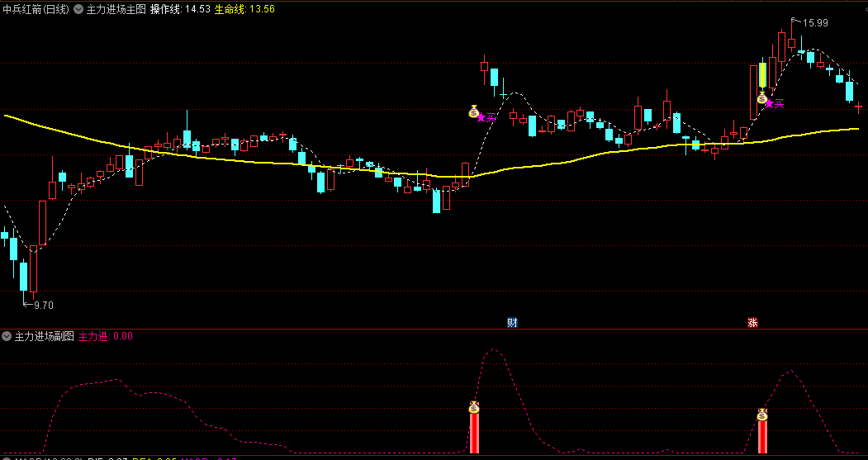The height and width of the screenshot is (460, 868).
Task: Click the second red bar in sub-chart
Action: click(x=762, y=437)
